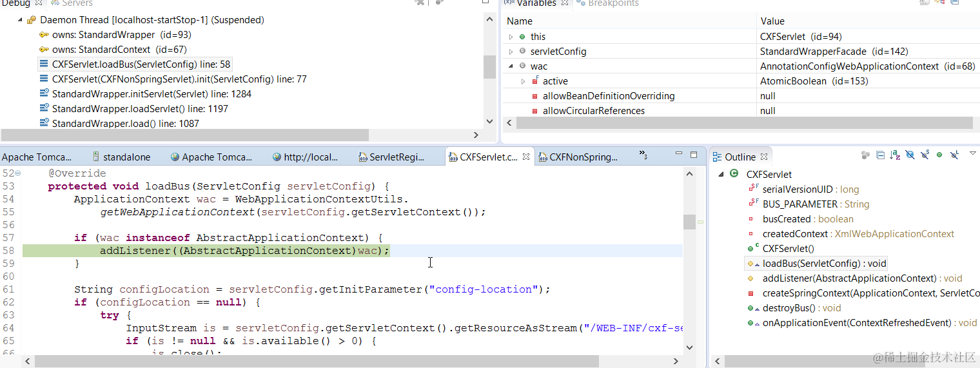This screenshot has height=368, width=980.
Task: Expand the servletConfig variable
Action: (511, 52)
